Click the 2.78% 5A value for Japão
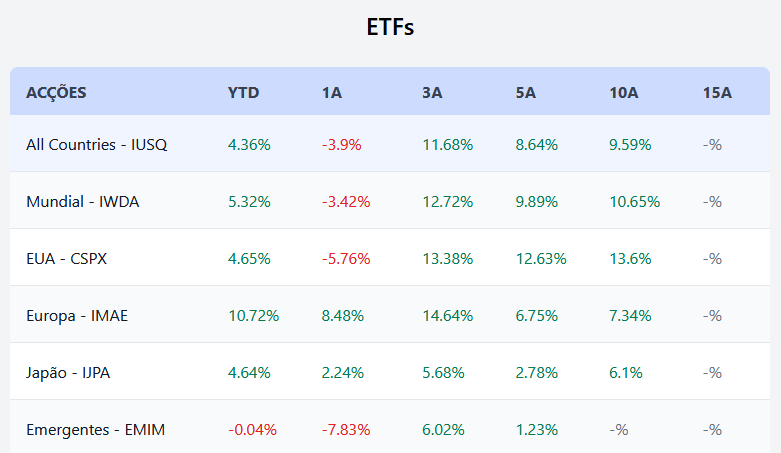 537,372
